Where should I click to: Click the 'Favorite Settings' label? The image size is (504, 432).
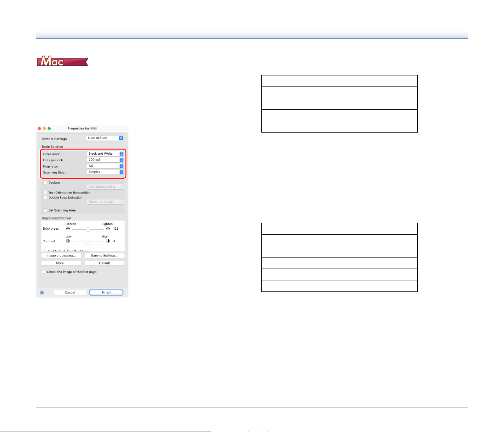[54, 139]
